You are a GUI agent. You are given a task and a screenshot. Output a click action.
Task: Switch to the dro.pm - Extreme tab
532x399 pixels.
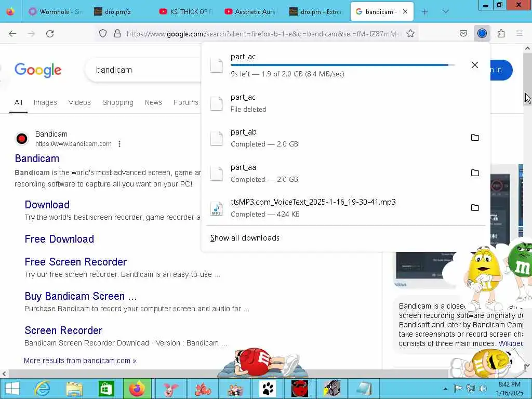click(x=317, y=12)
